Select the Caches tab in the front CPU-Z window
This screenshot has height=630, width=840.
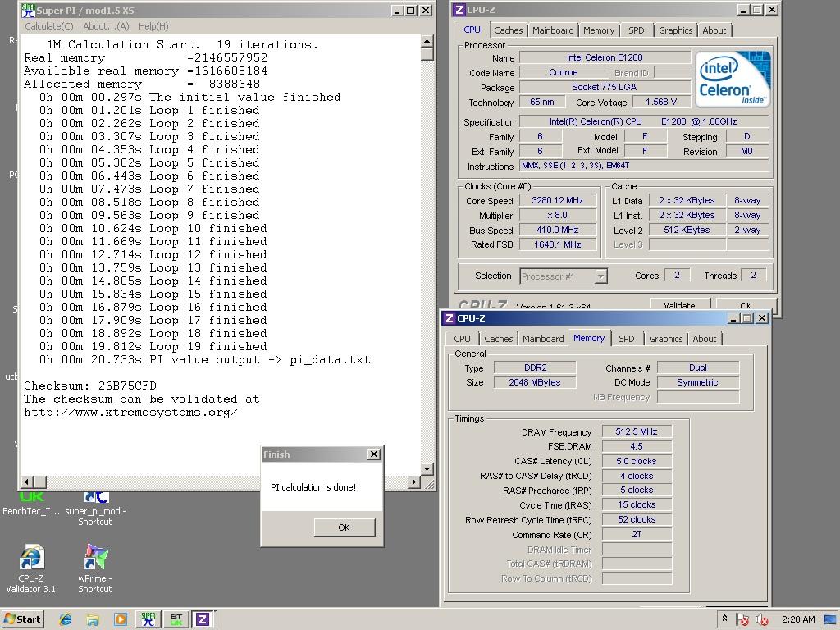point(498,339)
